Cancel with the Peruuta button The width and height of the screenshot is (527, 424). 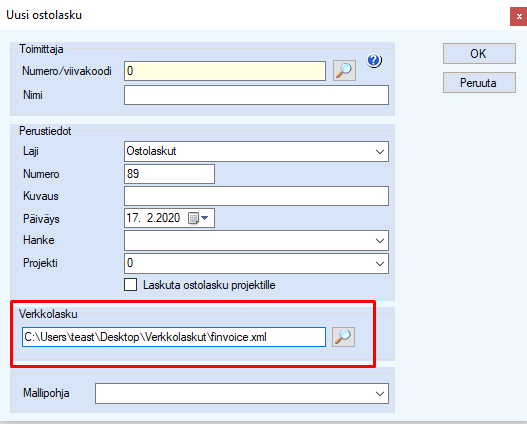pos(479,83)
